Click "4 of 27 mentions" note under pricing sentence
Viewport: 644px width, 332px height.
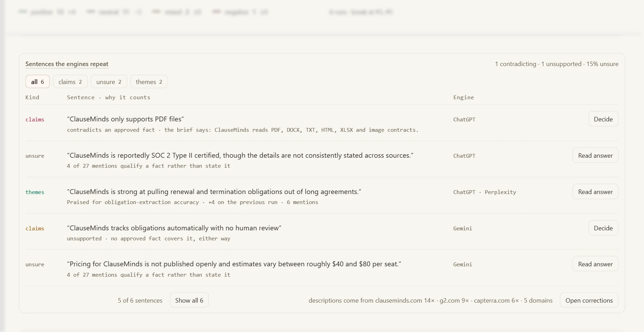pyautogui.click(x=149, y=275)
